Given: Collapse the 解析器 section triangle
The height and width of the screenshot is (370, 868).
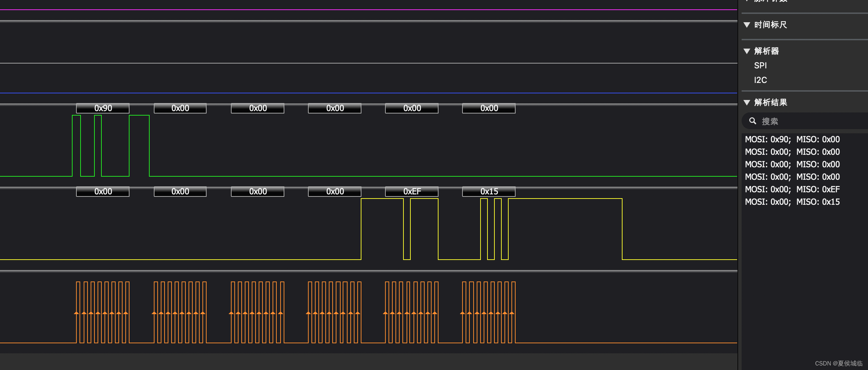Looking at the screenshot, I should tap(747, 51).
